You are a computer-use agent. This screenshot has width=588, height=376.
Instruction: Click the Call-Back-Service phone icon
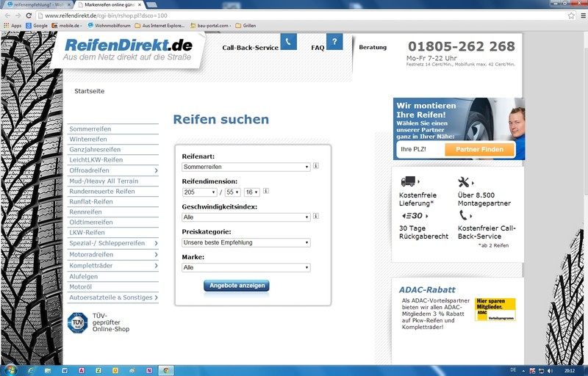click(288, 42)
